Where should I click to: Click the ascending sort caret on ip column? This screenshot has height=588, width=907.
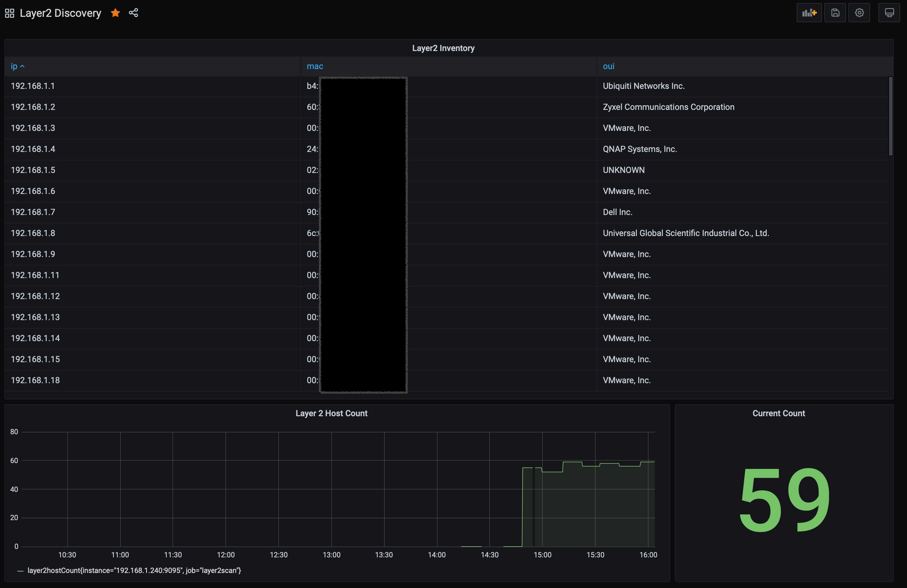pos(23,66)
